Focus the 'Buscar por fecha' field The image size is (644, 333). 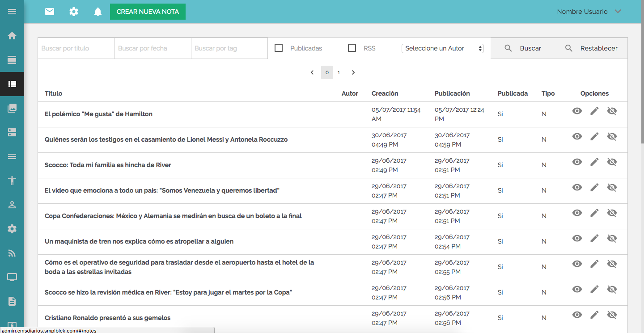tap(153, 48)
